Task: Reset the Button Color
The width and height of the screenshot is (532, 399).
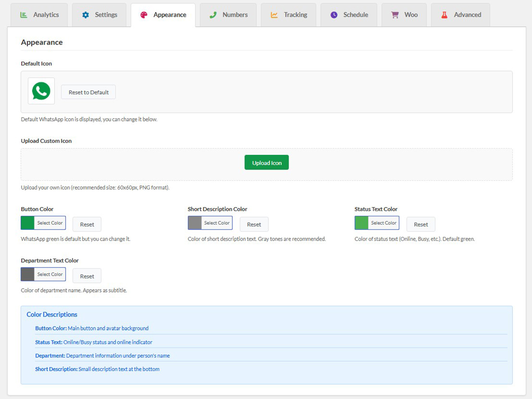Action: (87, 224)
